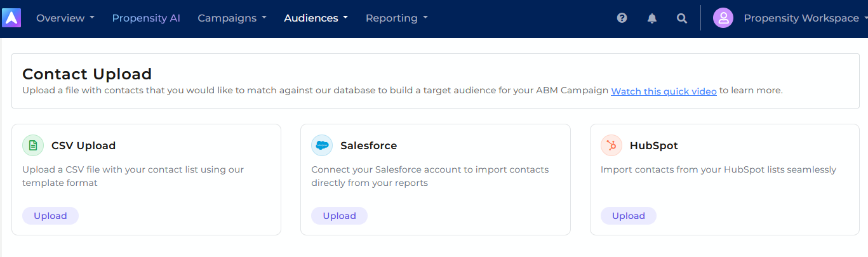
Task: Click Upload button under Salesforce
Action: (339, 216)
